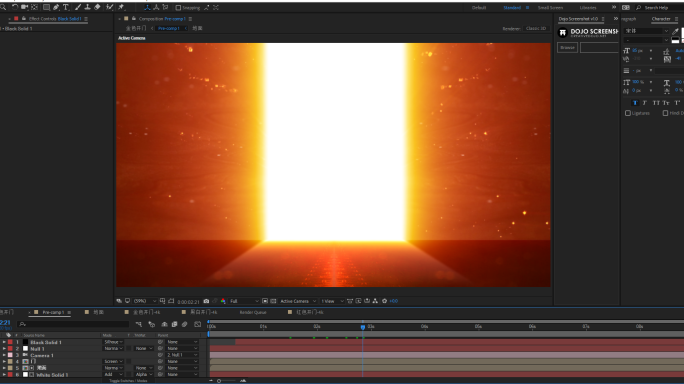Switch to the Libraries workspace
This screenshot has height=384, width=684.
click(x=588, y=8)
